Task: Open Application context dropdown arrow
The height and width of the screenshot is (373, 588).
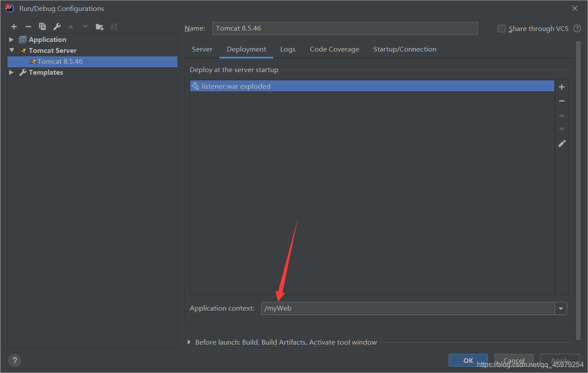Action: tap(561, 308)
